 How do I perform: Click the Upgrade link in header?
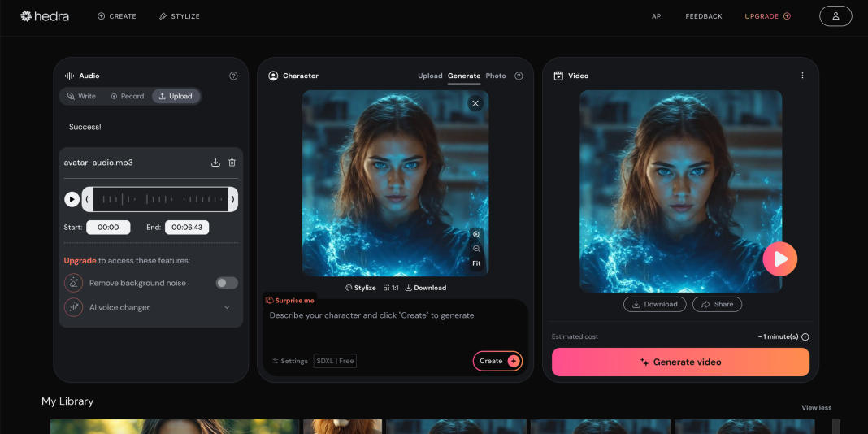tap(767, 16)
